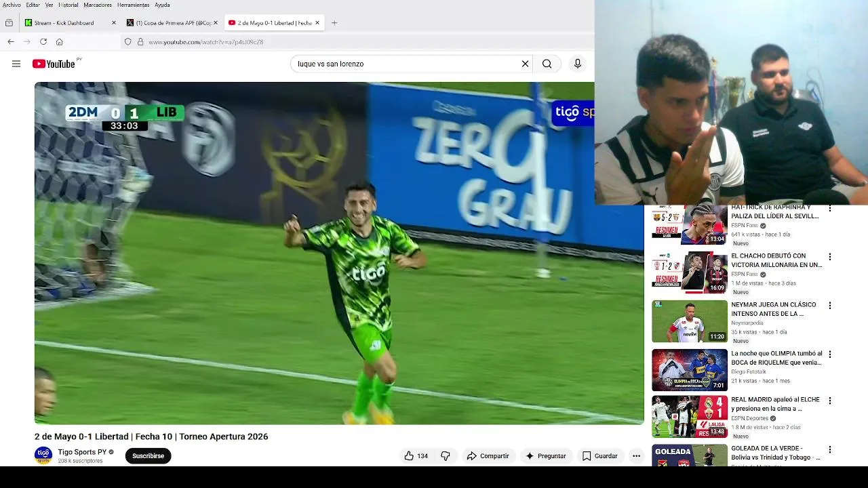This screenshot has width=868, height=488.
Task: Start voice search with the microphone icon
Action: coord(578,64)
